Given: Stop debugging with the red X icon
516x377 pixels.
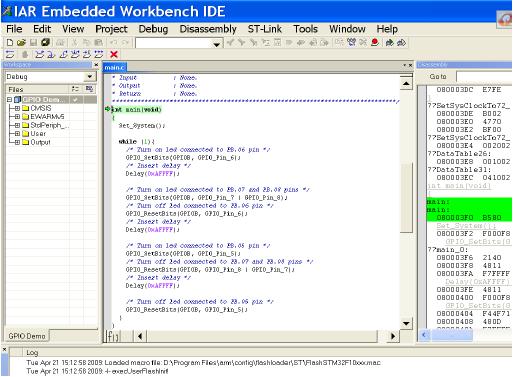Looking at the screenshot, I should [x=114, y=54].
